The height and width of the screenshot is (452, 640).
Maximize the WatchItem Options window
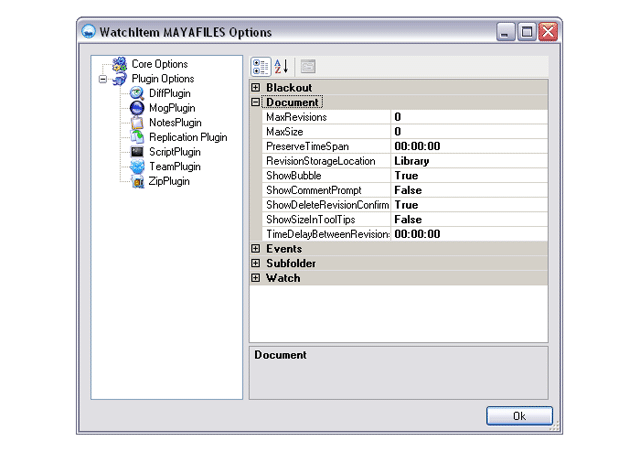point(527,32)
